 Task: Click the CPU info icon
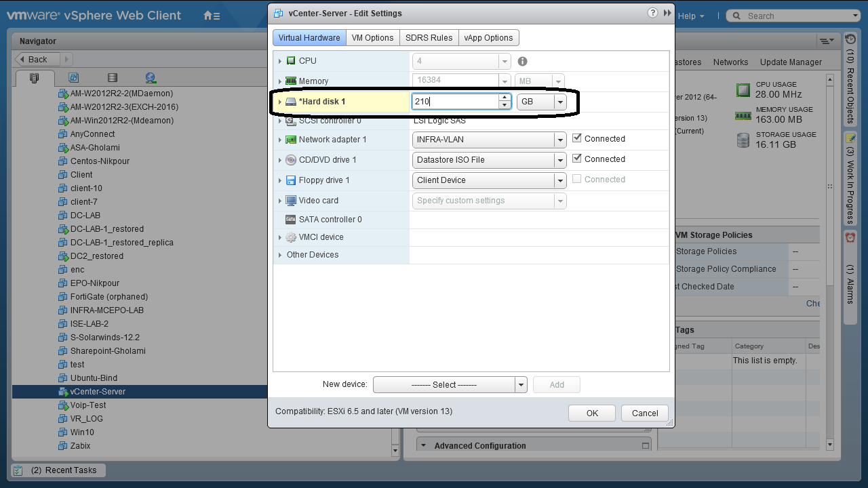tap(522, 61)
